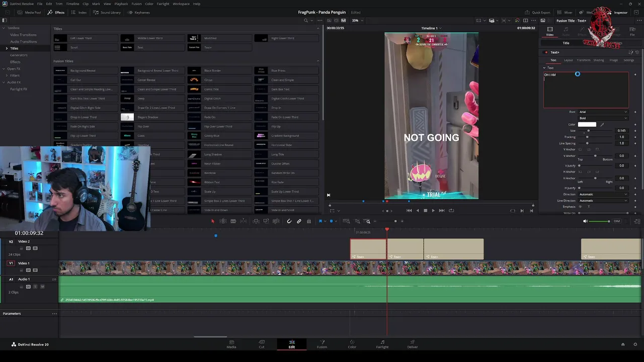Image resolution: width=644 pixels, height=362 pixels.
Task: Open the Fusion page
Action: pos(322,344)
